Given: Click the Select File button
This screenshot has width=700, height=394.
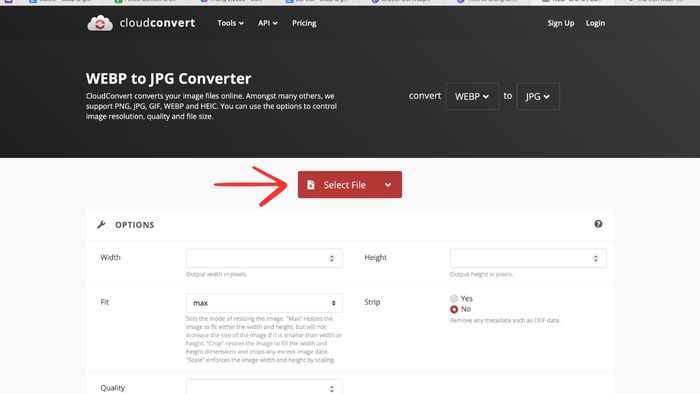Looking at the screenshot, I should click(x=350, y=185).
